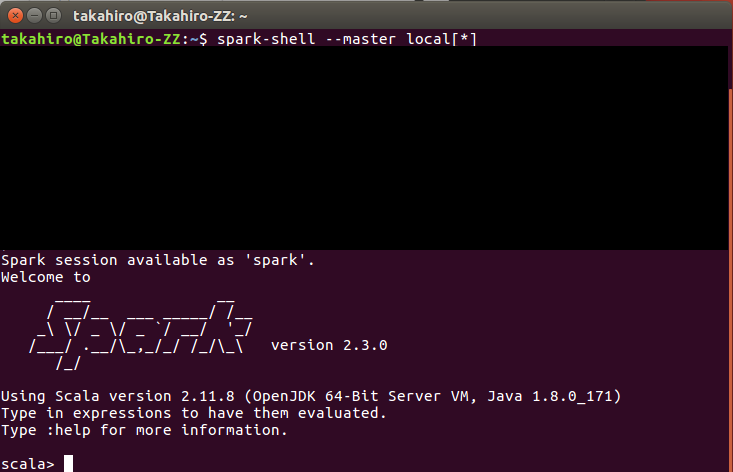The height and width of the screenshot is (472, 733).
Task: Click the 'Using Scala version 2.11.8' line
Action: tap(311, 396)
